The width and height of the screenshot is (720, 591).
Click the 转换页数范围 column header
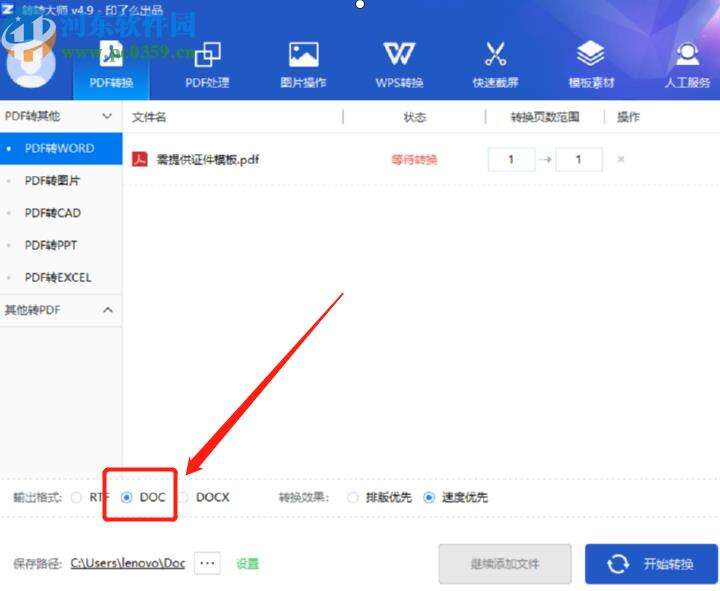tap(545, 117)
